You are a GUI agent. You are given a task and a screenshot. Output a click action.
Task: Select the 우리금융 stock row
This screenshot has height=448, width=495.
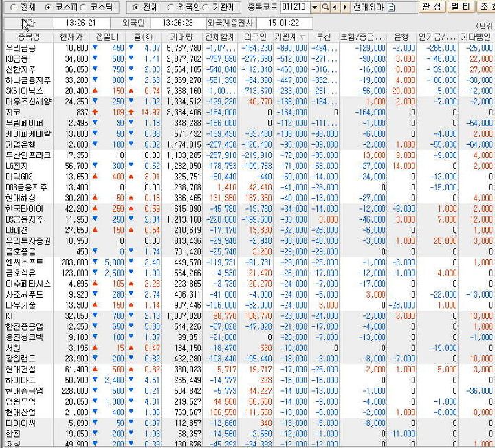[249, 48]
